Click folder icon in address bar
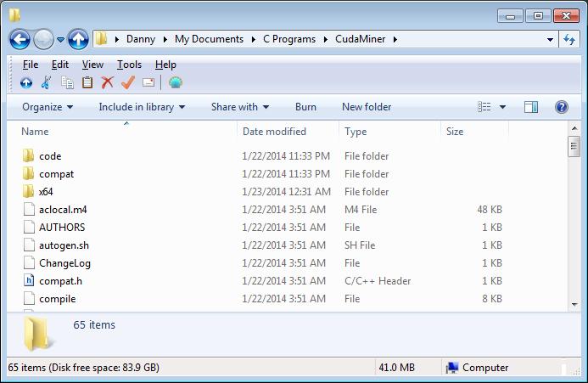This screenshot has width=588, height=383. click(x=101, y=39)
